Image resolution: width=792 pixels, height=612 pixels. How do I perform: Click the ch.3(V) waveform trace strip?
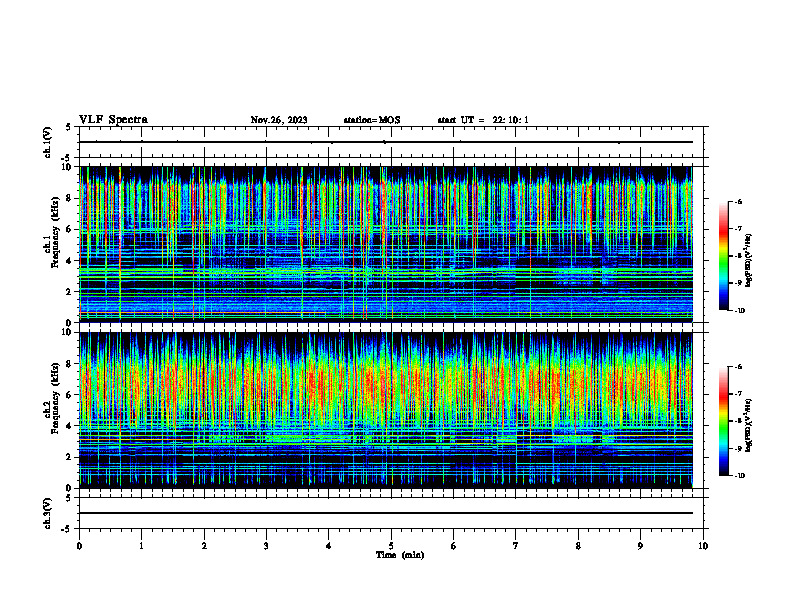(x=386, y=513)
